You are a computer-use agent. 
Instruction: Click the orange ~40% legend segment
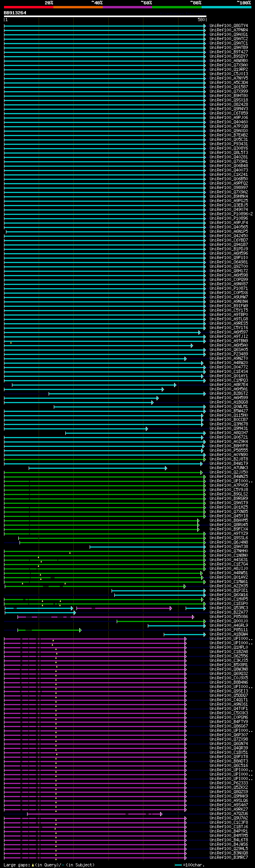click(x=78, y=7)
